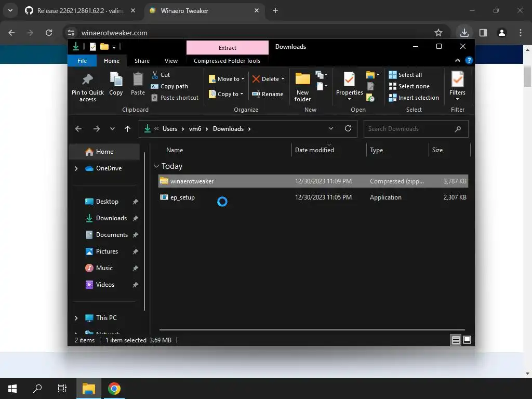The height and width of the screenshot is (399, 532).
Task: Open Move to dropdown
Action: pyautogui.click(x=227, y=79)
